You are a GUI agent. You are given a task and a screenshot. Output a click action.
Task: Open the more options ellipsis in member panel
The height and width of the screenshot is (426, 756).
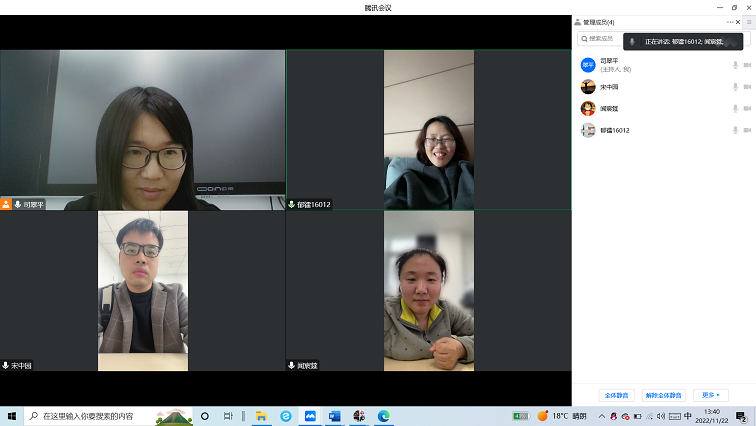click(730, 22)
